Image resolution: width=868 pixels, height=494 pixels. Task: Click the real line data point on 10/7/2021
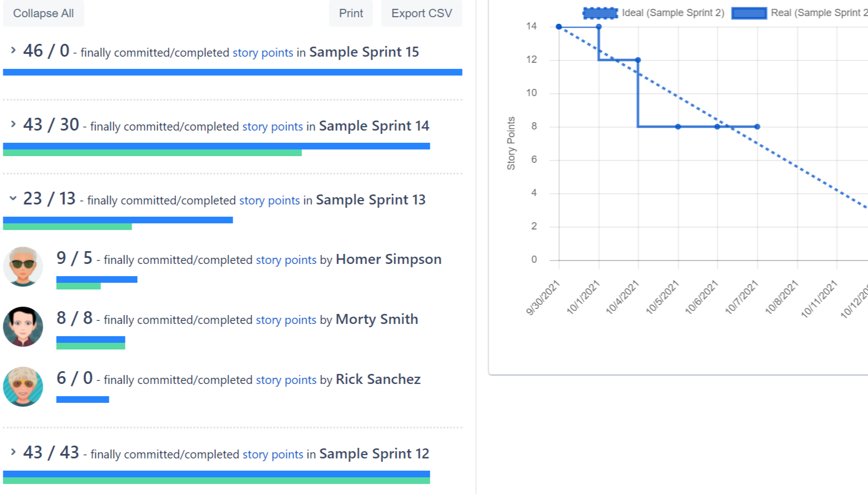757,127
